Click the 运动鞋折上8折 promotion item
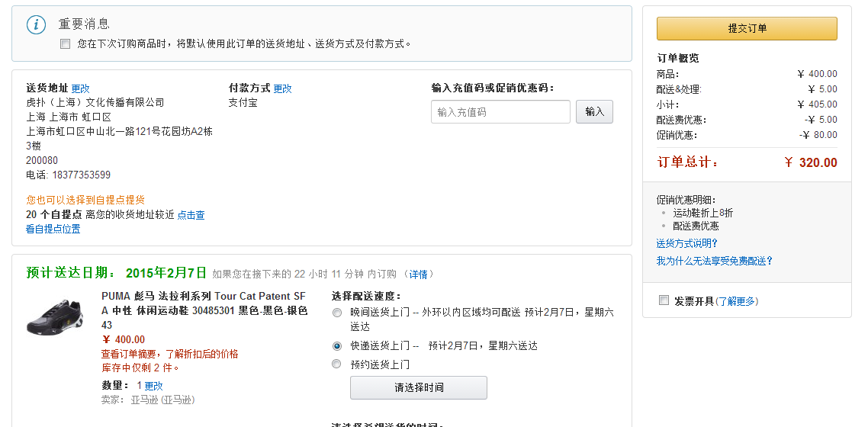The width and height of the screenshot is (868, 427). [703, 213]
